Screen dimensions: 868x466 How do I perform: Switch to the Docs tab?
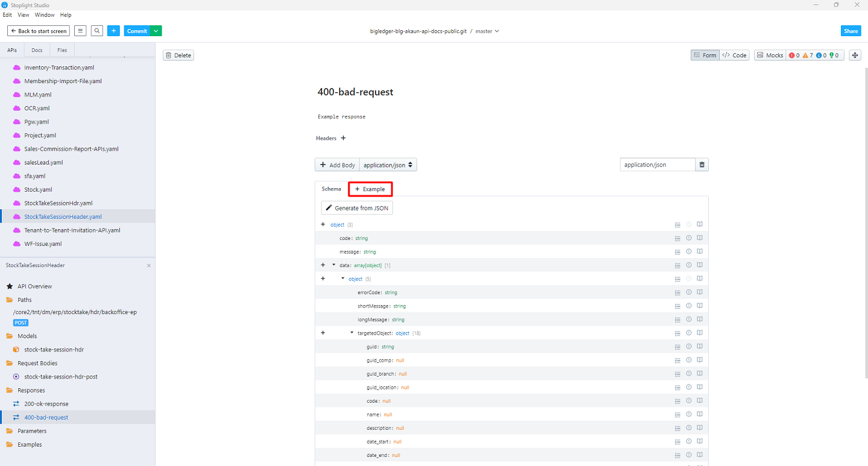pos(37,50)
